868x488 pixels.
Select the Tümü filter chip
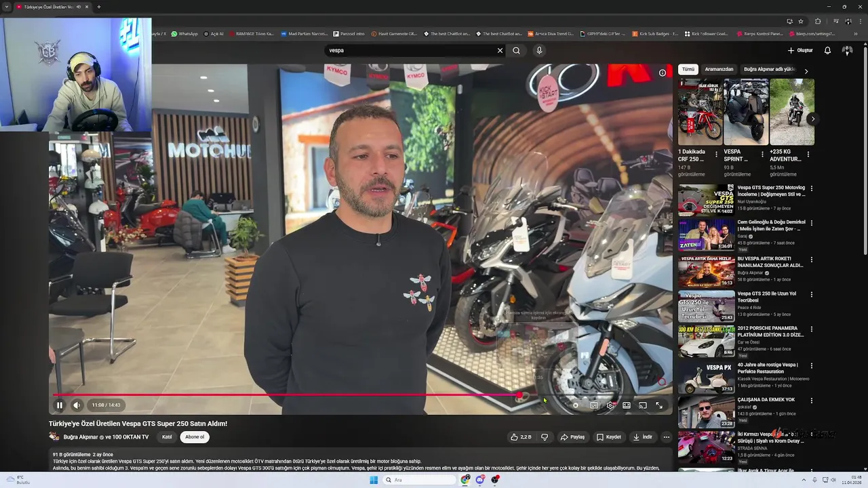click(688, 69)
